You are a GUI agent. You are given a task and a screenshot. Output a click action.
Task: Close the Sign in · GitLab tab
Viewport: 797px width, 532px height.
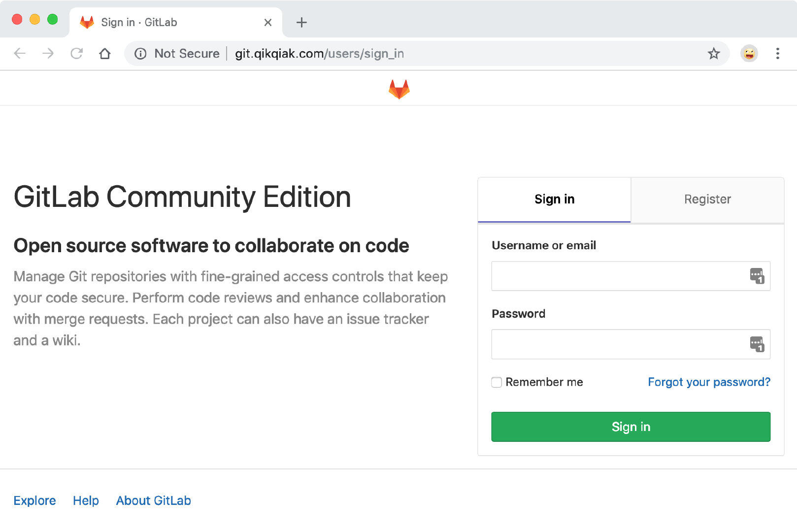click(267, 22)
